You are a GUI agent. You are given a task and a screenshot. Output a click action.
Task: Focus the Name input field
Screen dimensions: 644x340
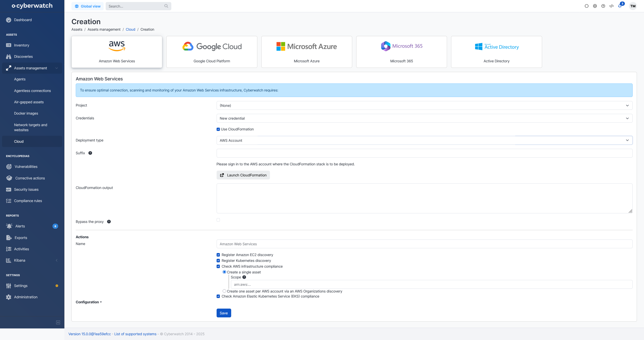pos(424,244)
